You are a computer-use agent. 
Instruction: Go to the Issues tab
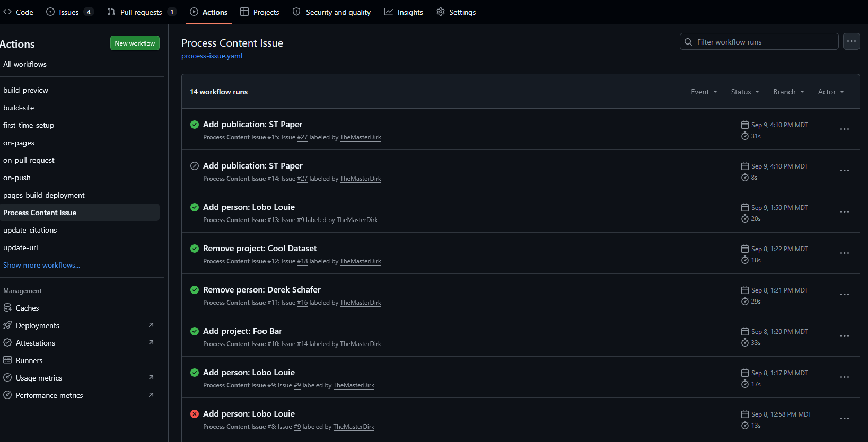69,12
